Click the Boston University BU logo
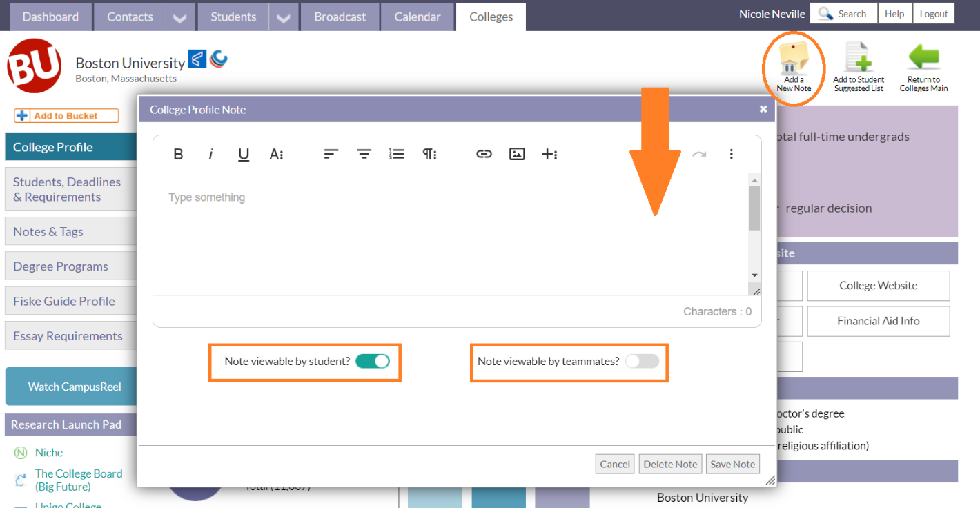 (x=34, y=66)
